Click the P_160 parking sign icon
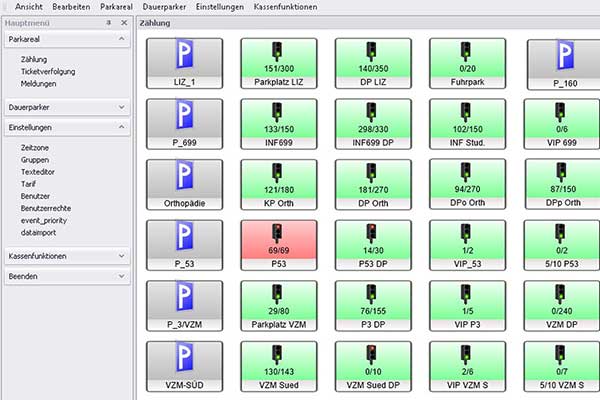Image resolution: width=600 pixels, height=400 pixels. [x=562, y=58]
